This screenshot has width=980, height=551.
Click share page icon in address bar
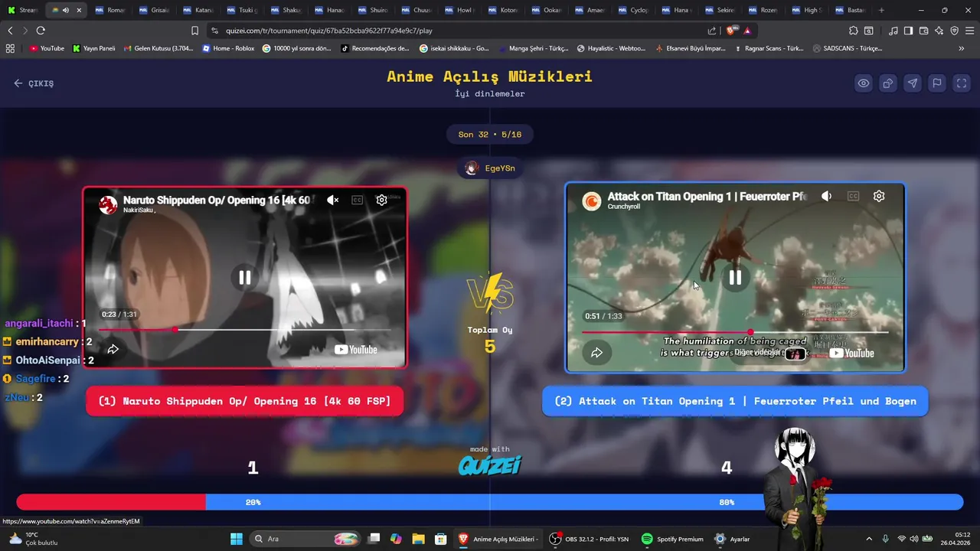[x=713, y=31]
